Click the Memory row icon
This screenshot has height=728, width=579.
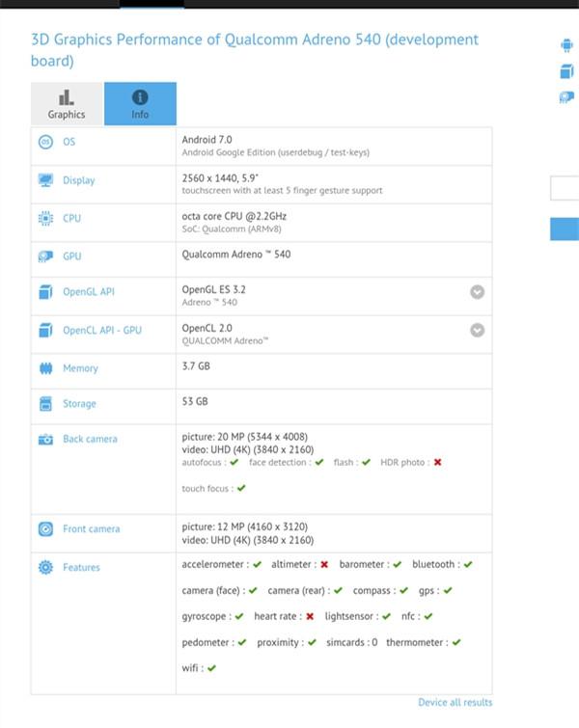[x=45, y=368]
